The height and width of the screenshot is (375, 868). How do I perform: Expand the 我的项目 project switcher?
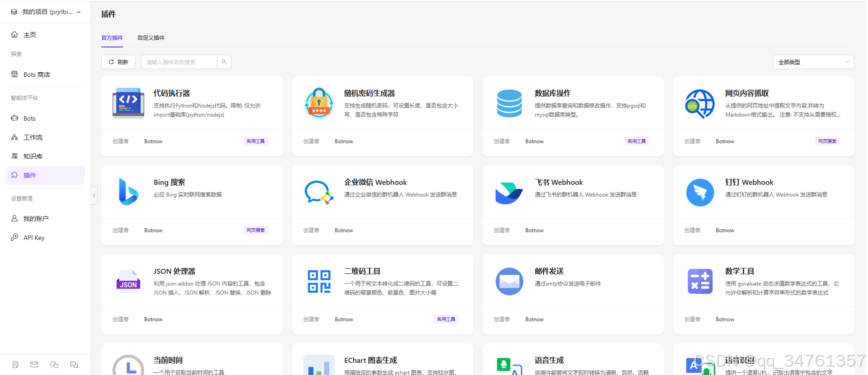click(x=45, y=12)
